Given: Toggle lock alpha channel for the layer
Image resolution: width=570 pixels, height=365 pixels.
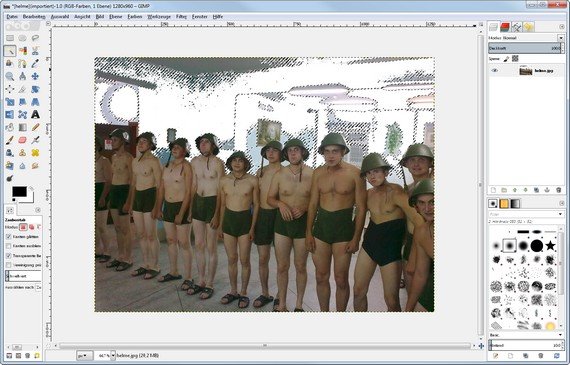Looking at the screenshot, I should (x=515, y=59).
